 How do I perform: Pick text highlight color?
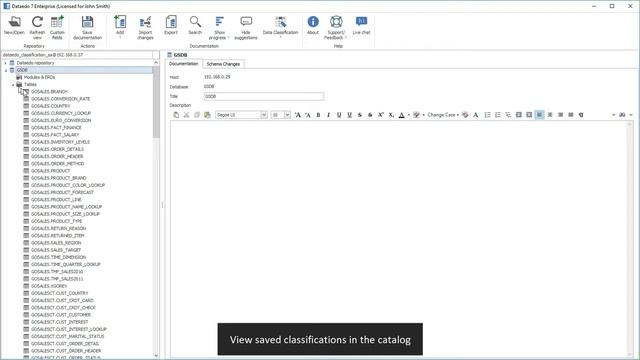(x=416, y=115)
